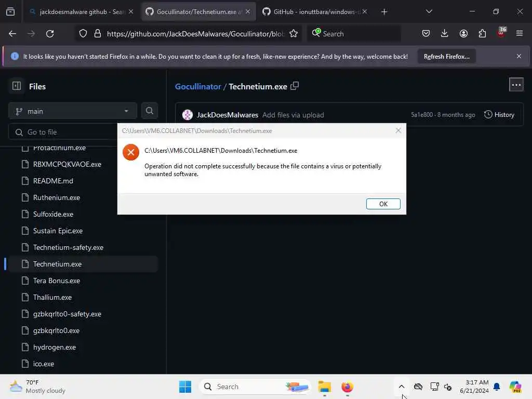Save page to Pocket
The height and width of the screenshot is (399, 532).
(426, 33)
